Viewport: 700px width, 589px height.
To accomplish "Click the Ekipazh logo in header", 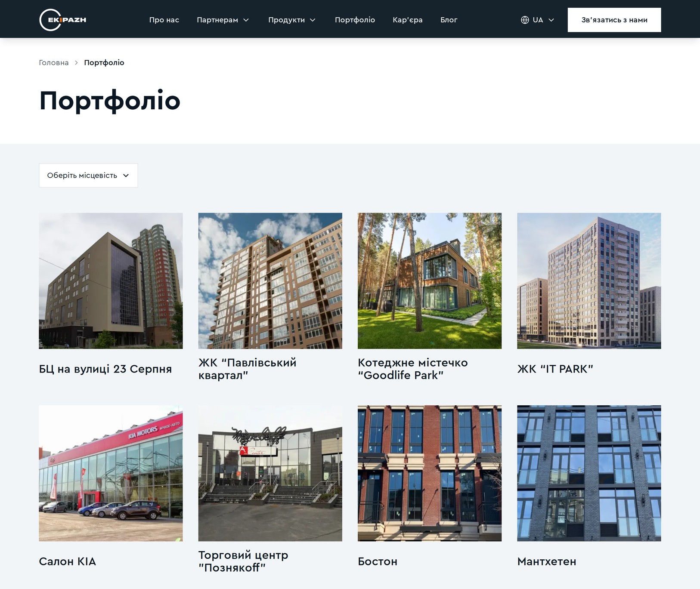I will [63, 20].
